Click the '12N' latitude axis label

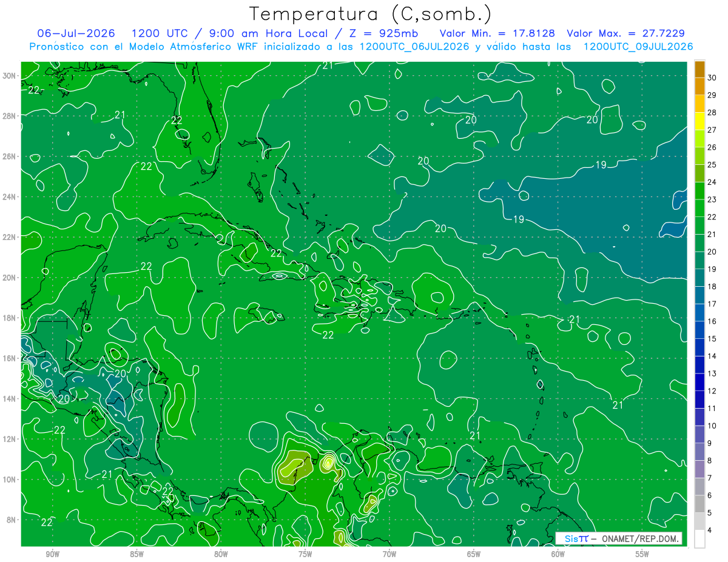tap(10, 439)
